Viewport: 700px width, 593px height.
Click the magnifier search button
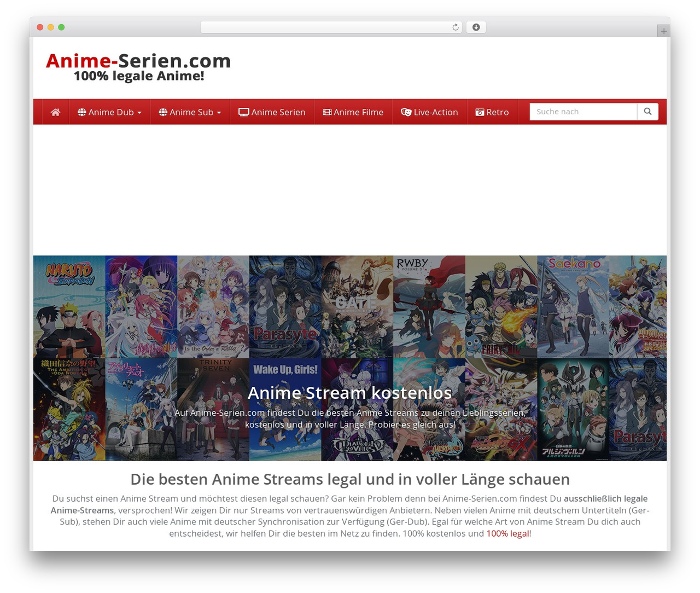pyautogui.click(x=647, y=112)
